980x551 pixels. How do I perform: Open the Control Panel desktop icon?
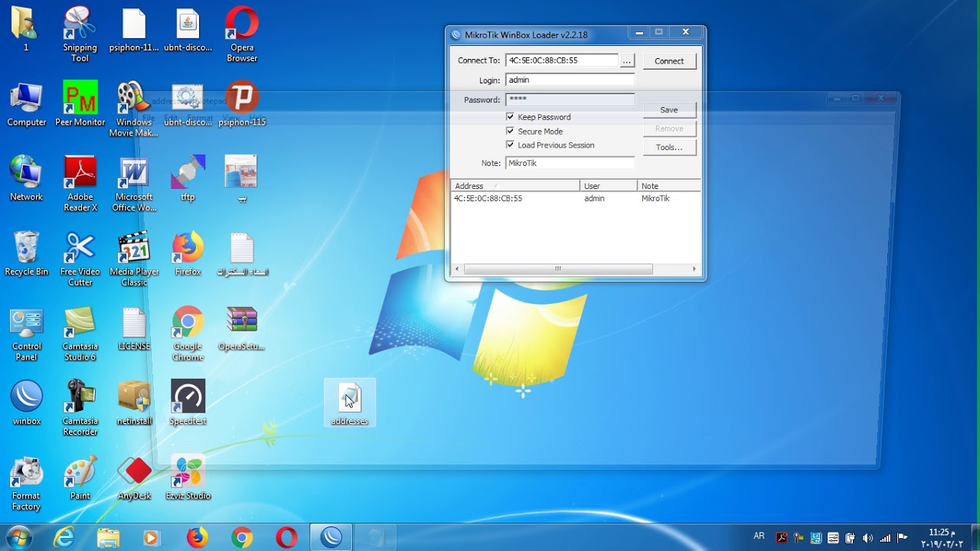point(26,334)
